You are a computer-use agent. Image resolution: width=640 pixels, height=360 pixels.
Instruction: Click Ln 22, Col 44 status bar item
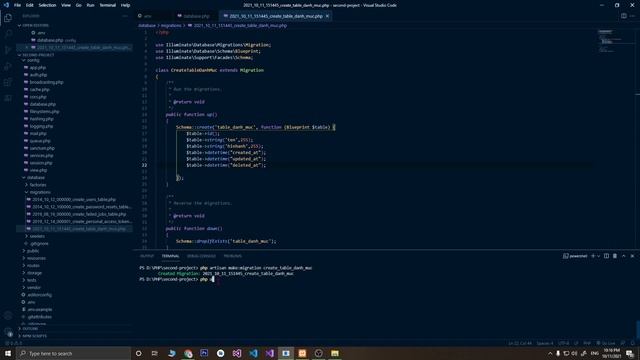click(520, 343)
